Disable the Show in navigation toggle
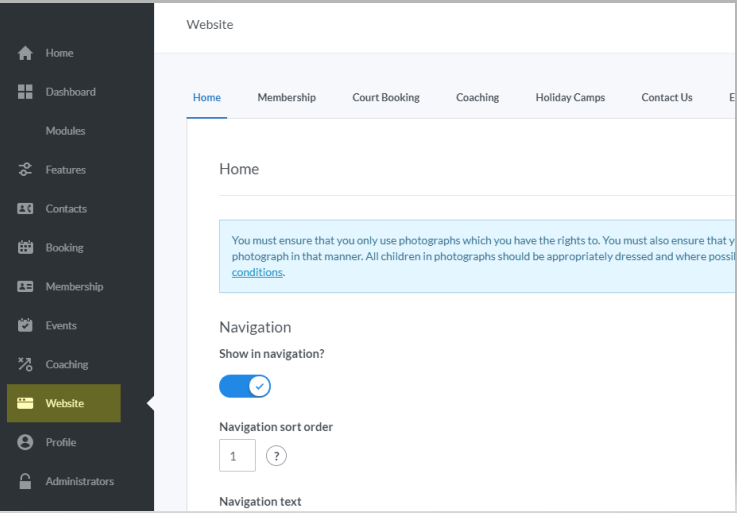Image resolution: width=737 pixels, height=513 pixels. tap(245, 386)
